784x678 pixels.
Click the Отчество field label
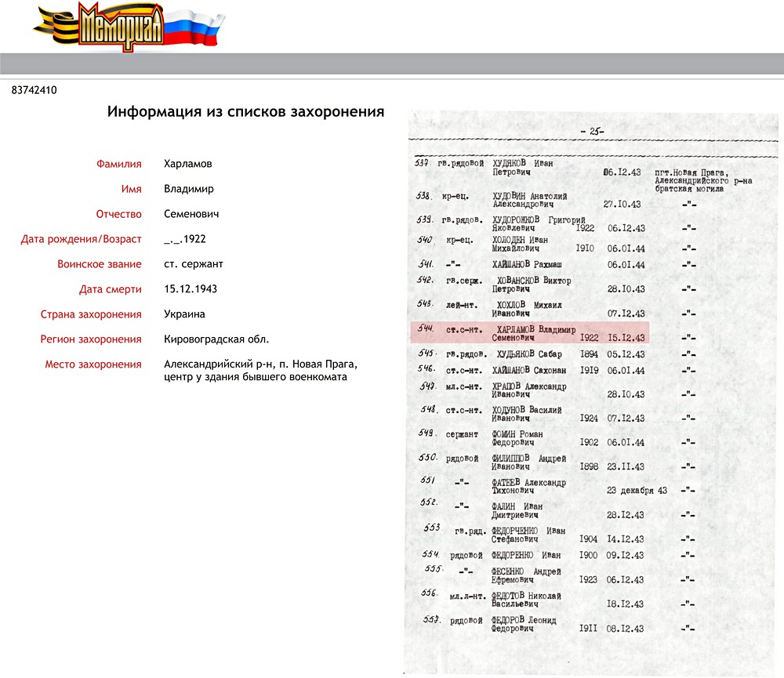(x=119, y=214)
